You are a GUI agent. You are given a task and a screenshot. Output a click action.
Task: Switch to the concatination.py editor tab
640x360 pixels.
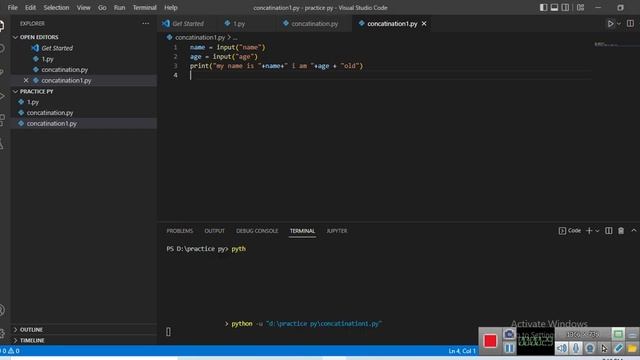click(314, 24)
